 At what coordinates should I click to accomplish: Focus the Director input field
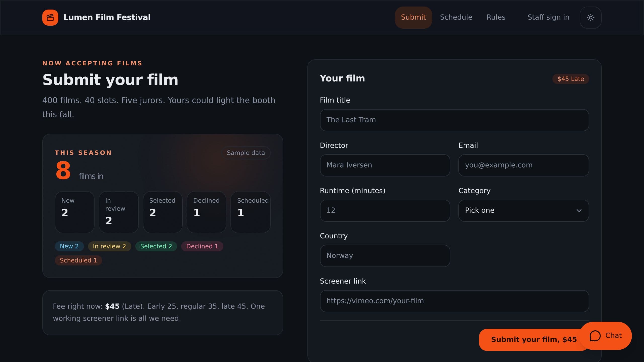(385, 165)
